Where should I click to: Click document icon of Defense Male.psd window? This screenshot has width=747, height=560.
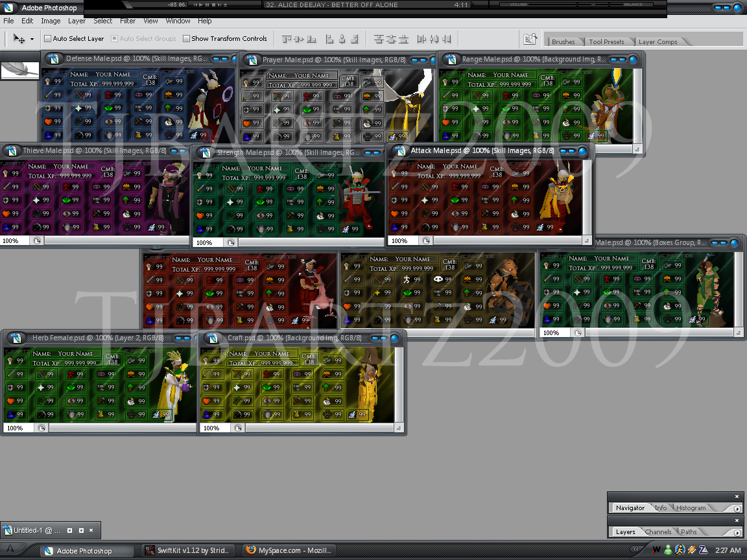click(x=54, y=59)
